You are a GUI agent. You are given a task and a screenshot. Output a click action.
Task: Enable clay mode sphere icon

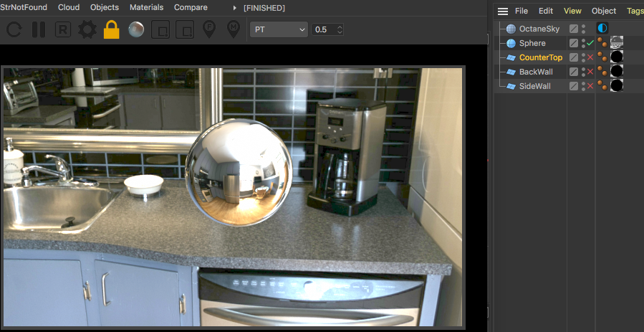[x=136, y=29]
